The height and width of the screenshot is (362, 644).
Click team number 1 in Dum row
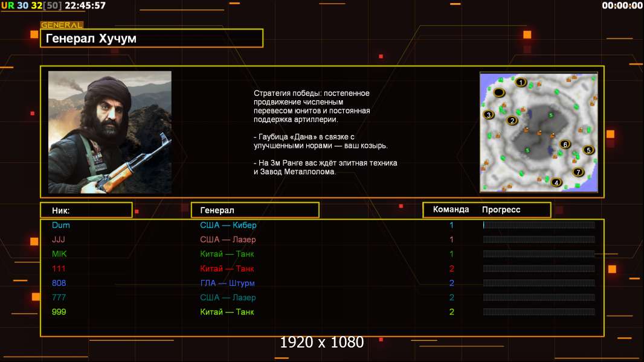[x=451, y=225]
